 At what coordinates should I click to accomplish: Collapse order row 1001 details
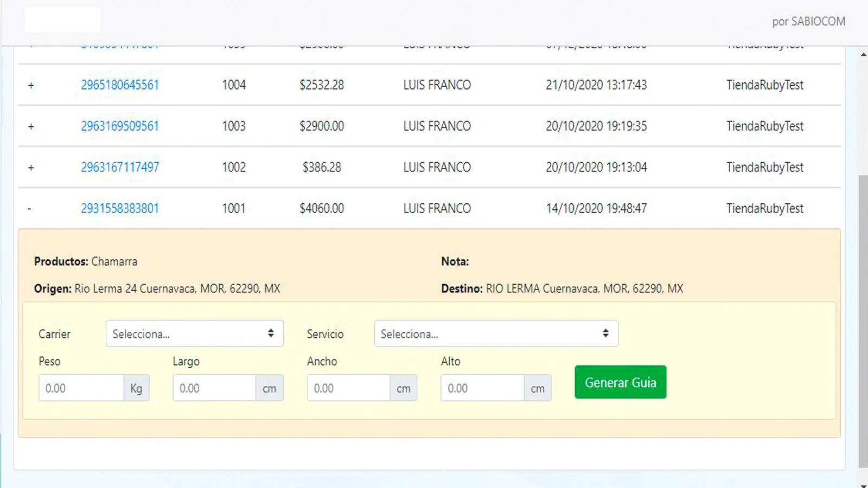(x=29, y=209)
